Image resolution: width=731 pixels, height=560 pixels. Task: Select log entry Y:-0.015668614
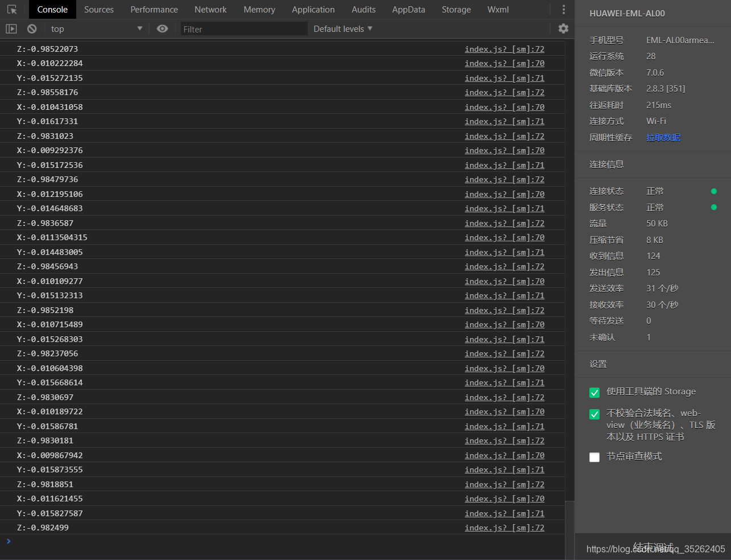pos(50,382)
